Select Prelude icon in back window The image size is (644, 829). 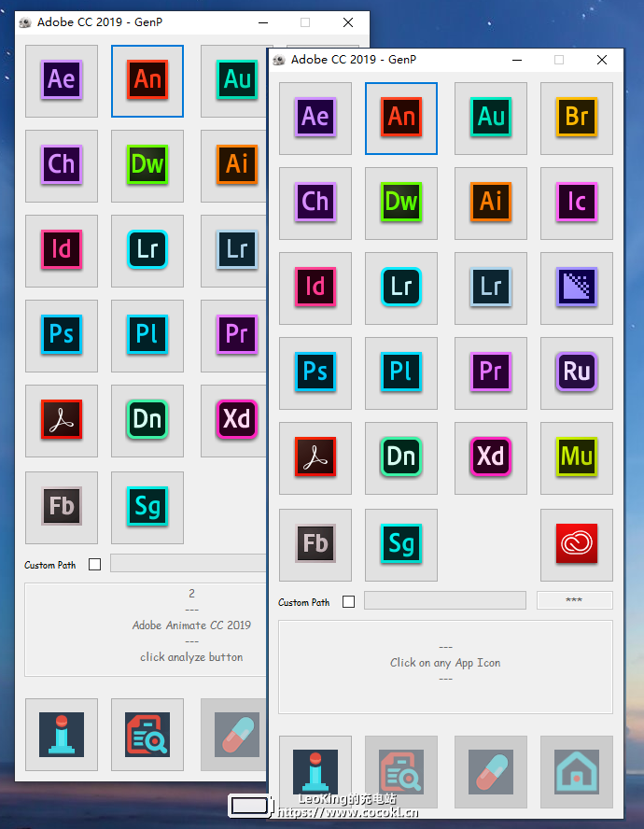[147, 336]
